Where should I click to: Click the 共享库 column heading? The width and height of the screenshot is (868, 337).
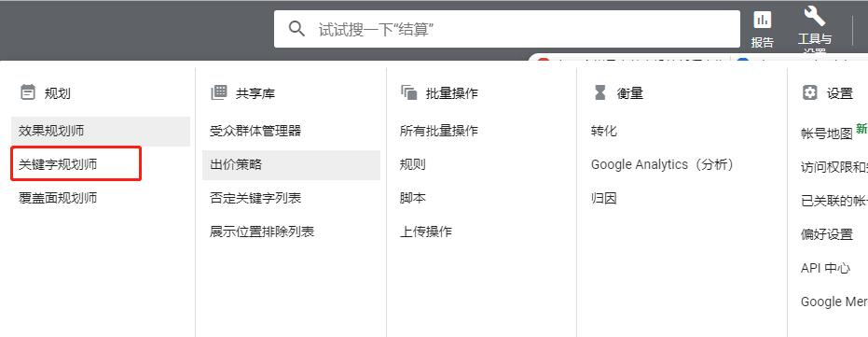pyautogui.click(x=255, y=93)
